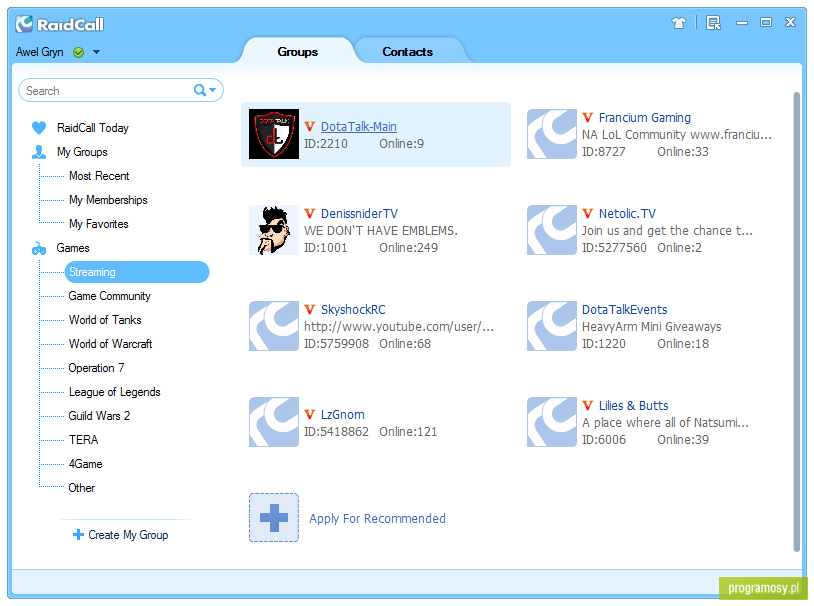Click the V badge next to Francium Gaming

pyautogui.click(x=588, y=117)
